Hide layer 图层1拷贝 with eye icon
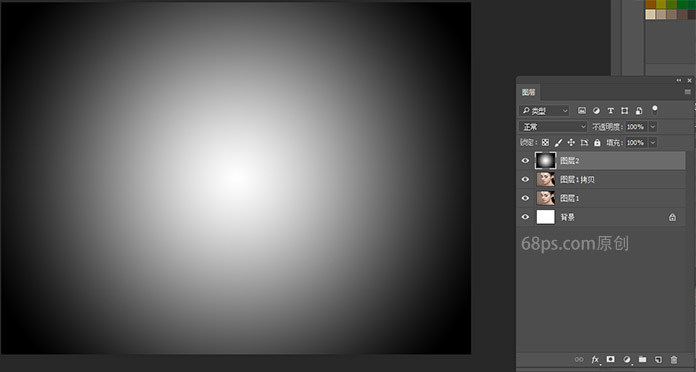This screenshot has width=696, height=372. [525, 179]
